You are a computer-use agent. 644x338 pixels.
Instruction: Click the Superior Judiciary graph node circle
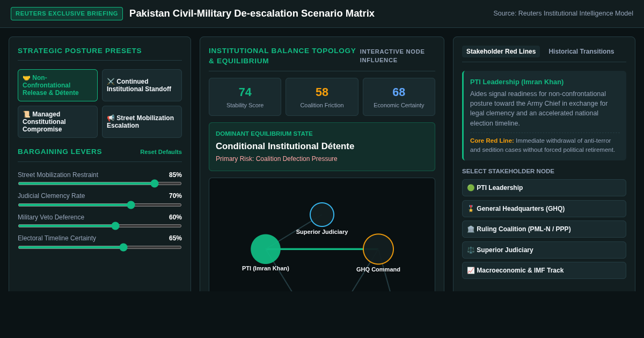pos(322,215)
